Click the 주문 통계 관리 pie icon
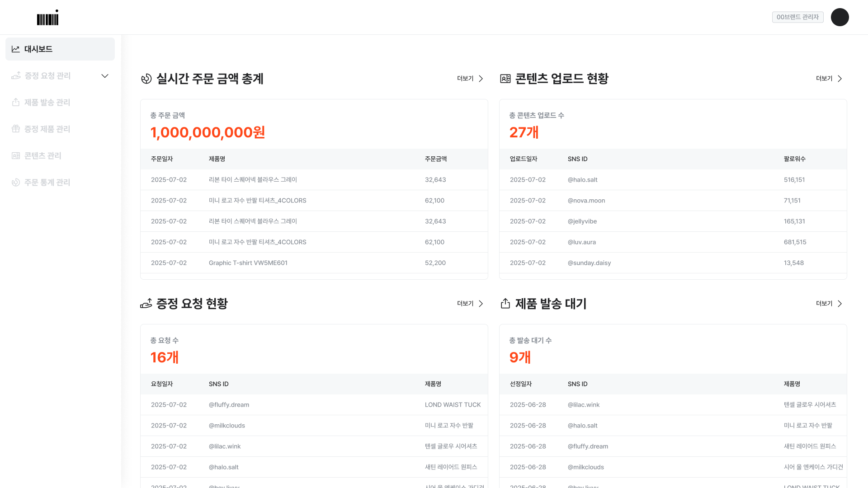 point(16,183)
